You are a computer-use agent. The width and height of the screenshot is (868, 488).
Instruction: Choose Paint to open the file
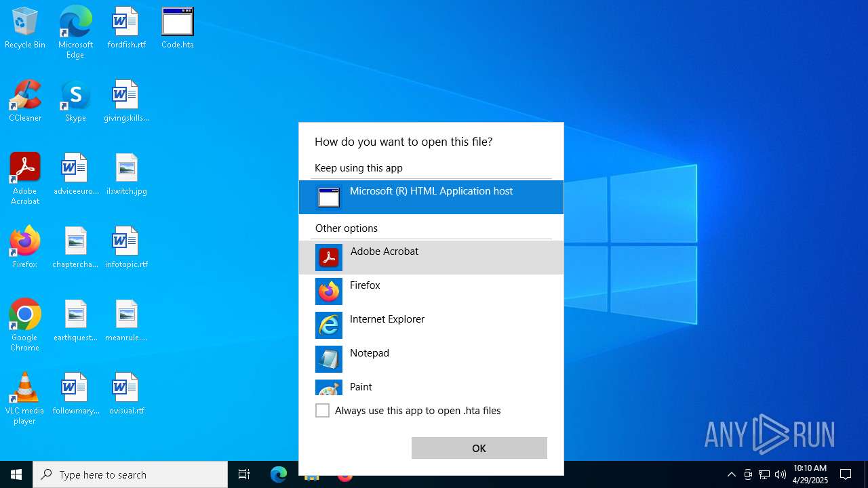click(x=431, y=386)
